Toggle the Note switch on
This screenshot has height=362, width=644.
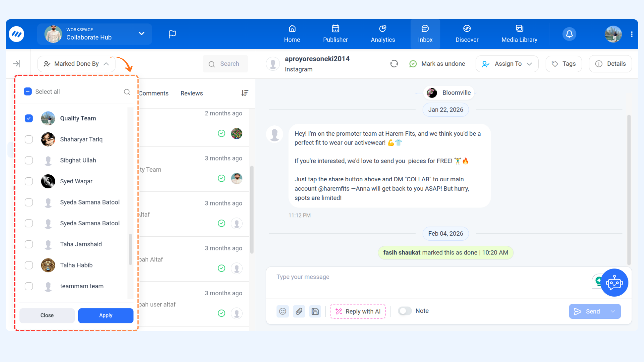(x=405, y=311)
